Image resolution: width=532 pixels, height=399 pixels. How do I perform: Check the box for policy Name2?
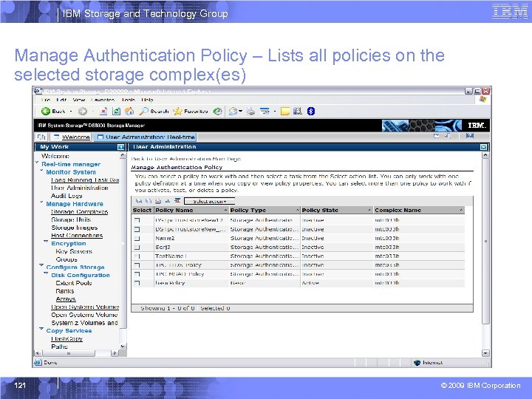point(137,239)
